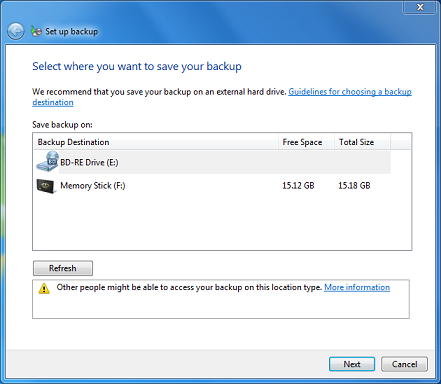441x384 pixels.
Task: Sort by Free Space column header
Action: click(x=306, y=142)
